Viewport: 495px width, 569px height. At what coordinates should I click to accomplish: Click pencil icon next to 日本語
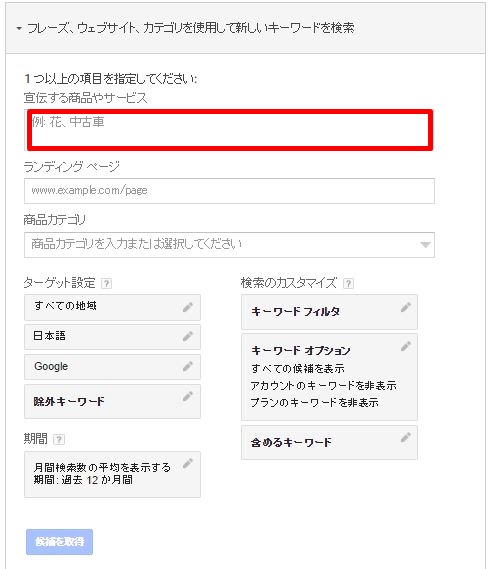(x=188, y=336)
